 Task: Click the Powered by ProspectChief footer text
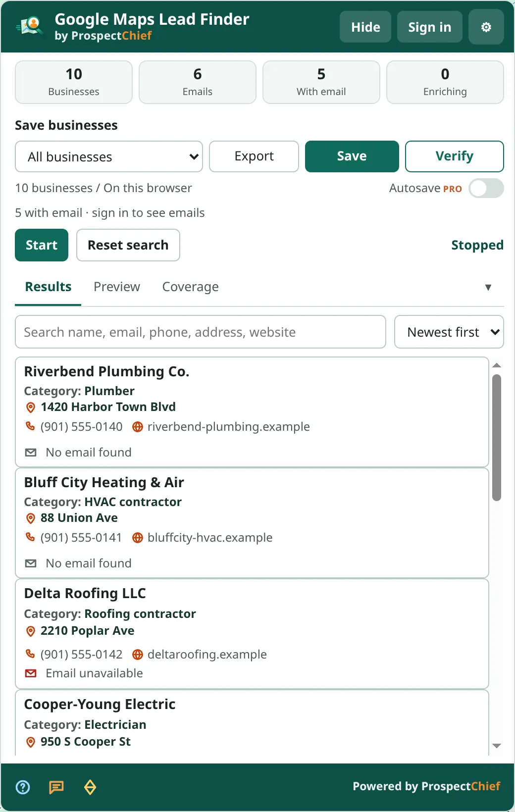pos(426,786)
